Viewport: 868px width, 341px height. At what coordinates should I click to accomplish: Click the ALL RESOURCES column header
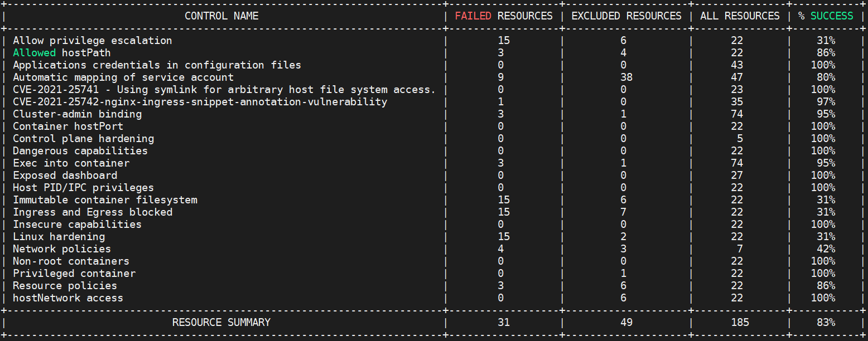coord(740,16)
